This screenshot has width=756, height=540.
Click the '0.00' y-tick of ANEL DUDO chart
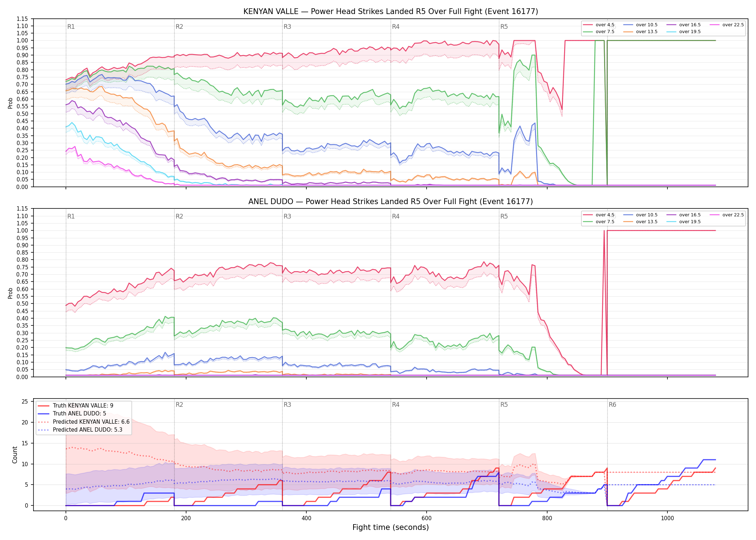[x=22, y=377]
